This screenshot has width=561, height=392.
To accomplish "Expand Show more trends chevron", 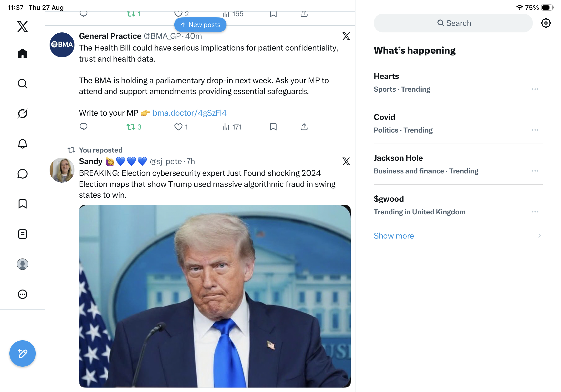I will [539, 236].
